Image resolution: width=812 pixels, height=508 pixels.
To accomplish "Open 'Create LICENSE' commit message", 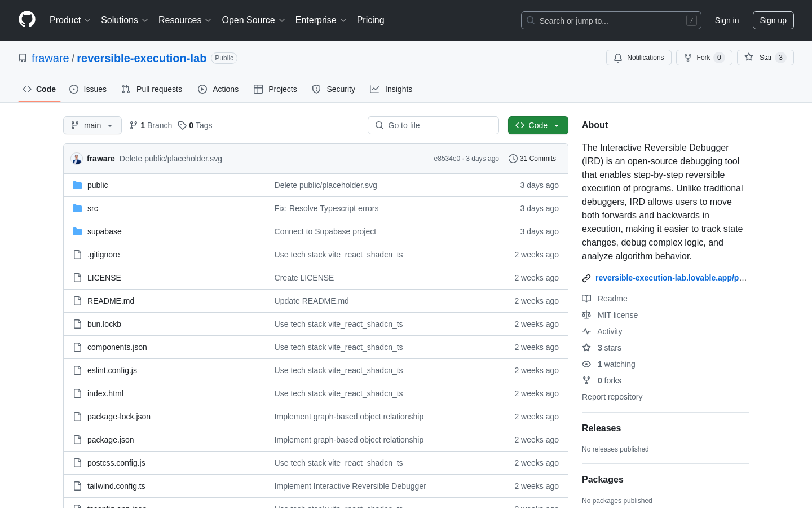I will point(304,278).
